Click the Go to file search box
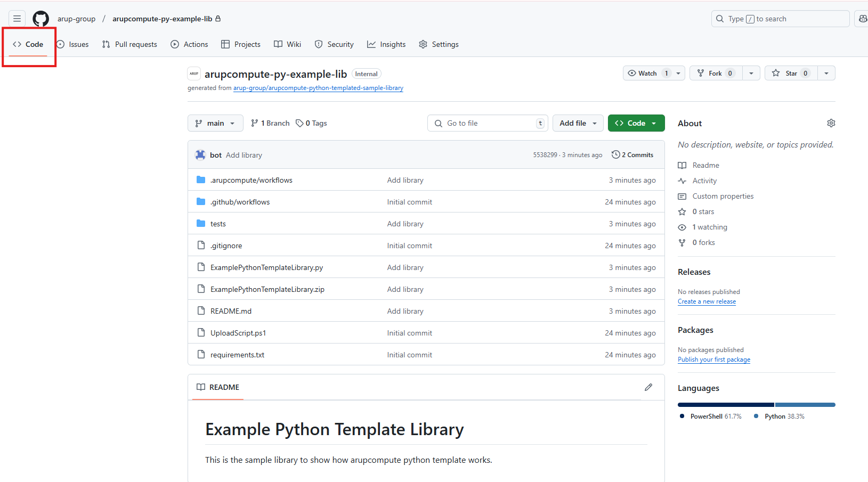 tap(488, 123)
